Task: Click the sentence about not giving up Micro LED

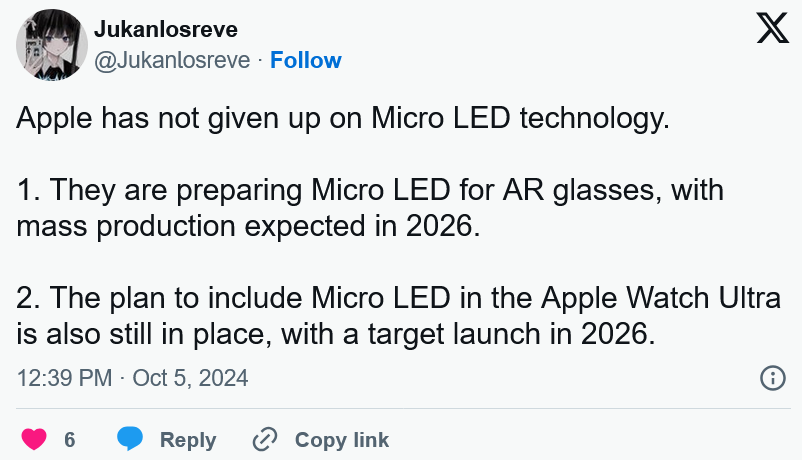Action: click(343, 119)
